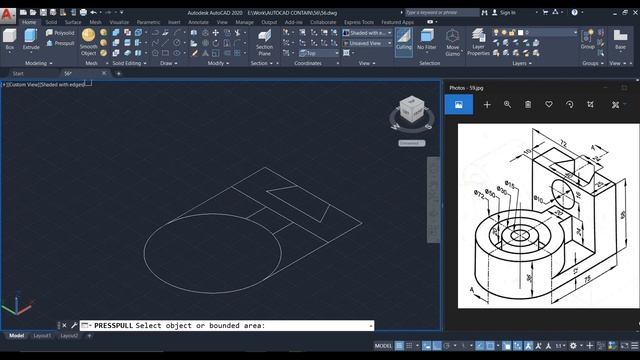Expand the Modify panel
640x360 pixels.
218,63
